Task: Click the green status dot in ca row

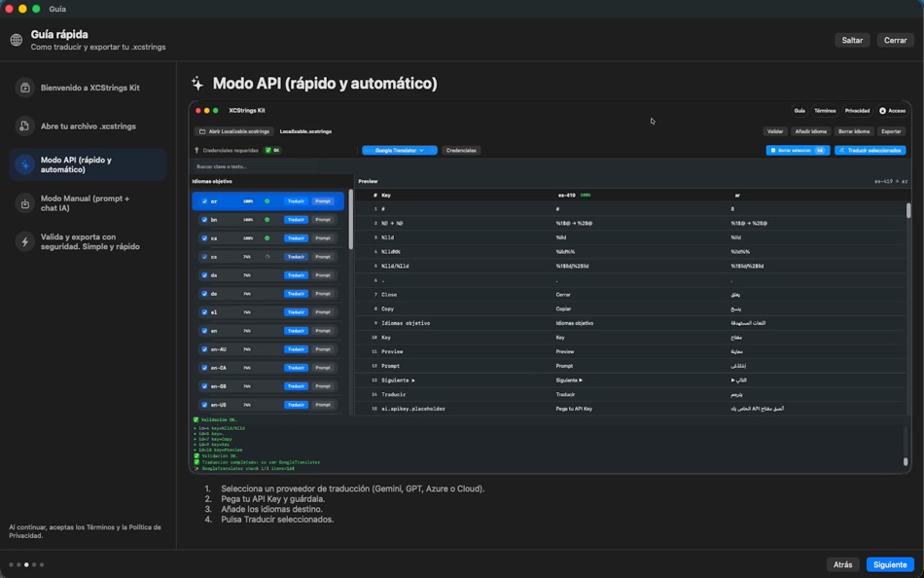Action: (x=267, y=238)
